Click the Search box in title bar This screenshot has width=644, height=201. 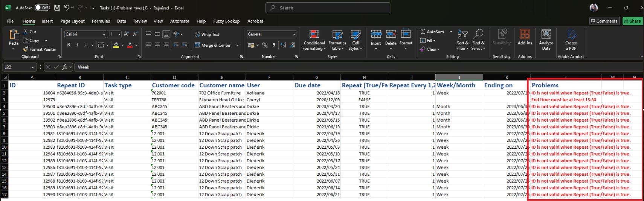click(x=328, y=8)
